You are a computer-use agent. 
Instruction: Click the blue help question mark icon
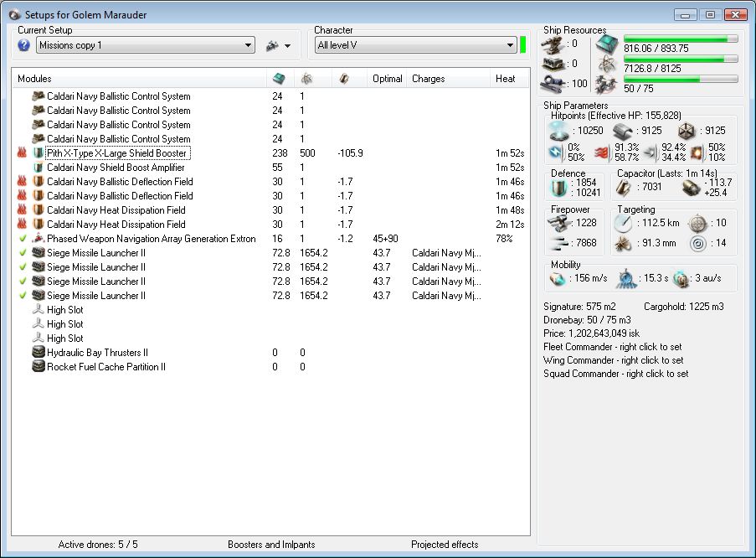24,45
